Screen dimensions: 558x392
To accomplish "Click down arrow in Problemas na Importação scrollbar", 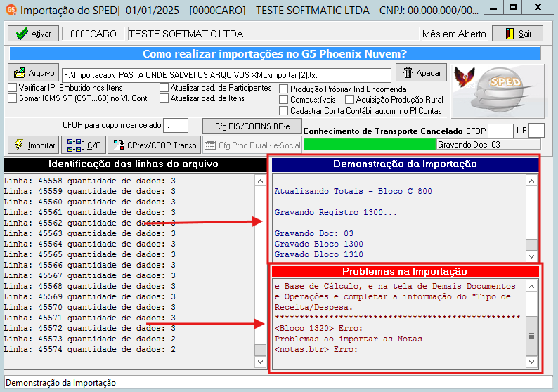I will coord(532,362).
